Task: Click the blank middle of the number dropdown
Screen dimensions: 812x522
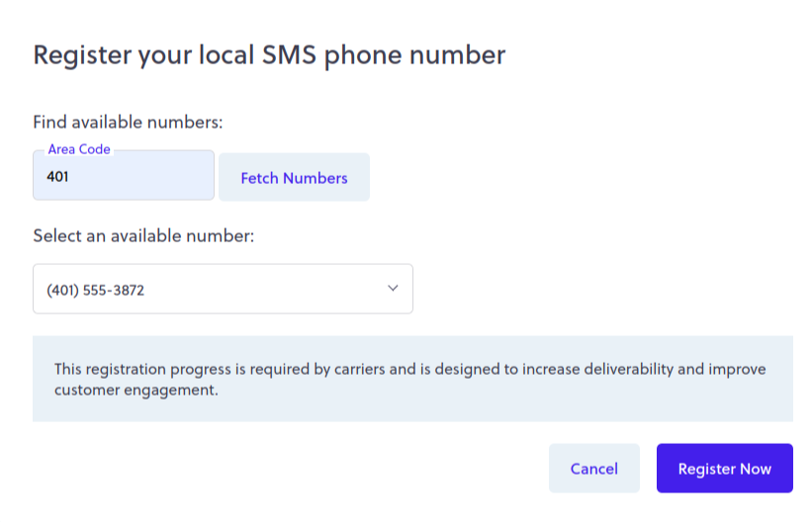Action: coord(267,289)
